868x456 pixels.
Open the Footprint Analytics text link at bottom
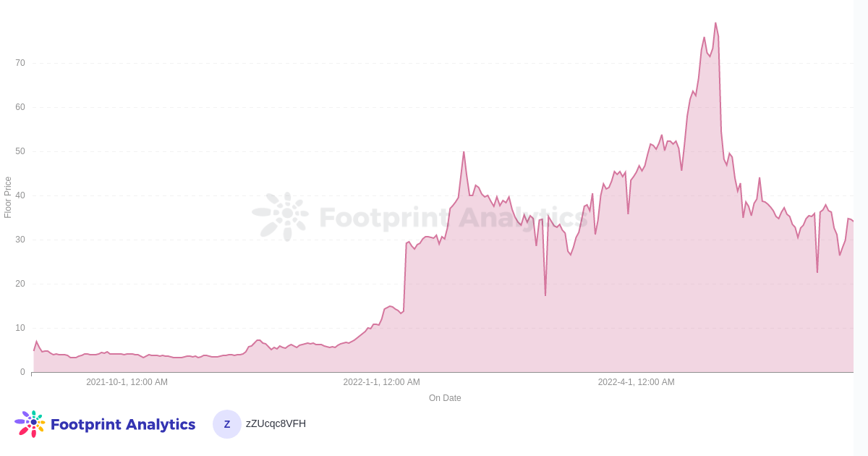tap(123, 425)
